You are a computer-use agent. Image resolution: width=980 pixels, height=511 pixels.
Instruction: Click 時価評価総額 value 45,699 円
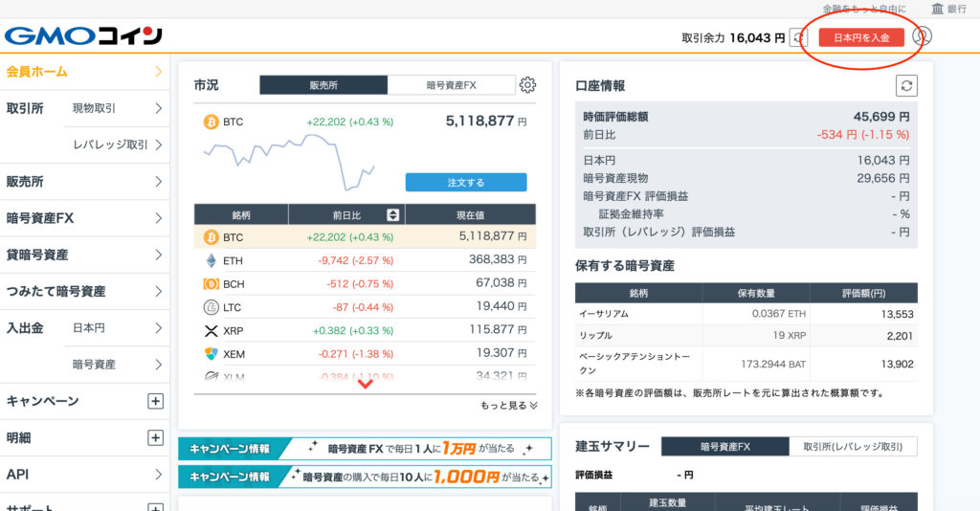(881, 117)
